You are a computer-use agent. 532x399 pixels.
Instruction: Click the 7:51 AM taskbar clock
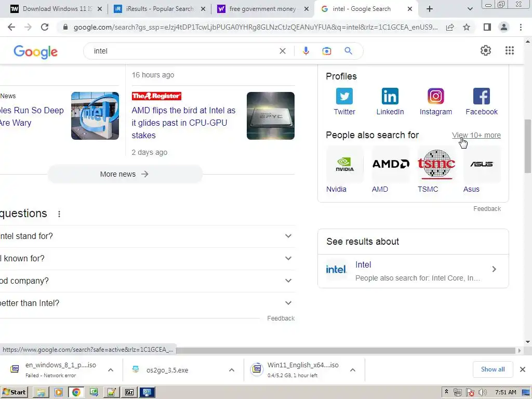click(x=506, y=392)
